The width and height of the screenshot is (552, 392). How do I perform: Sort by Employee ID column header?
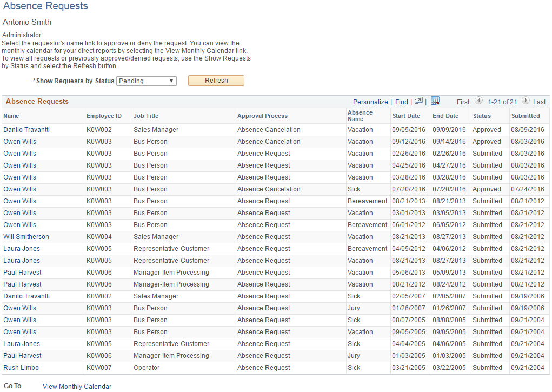pyautogui.click(x=104, y=116)
